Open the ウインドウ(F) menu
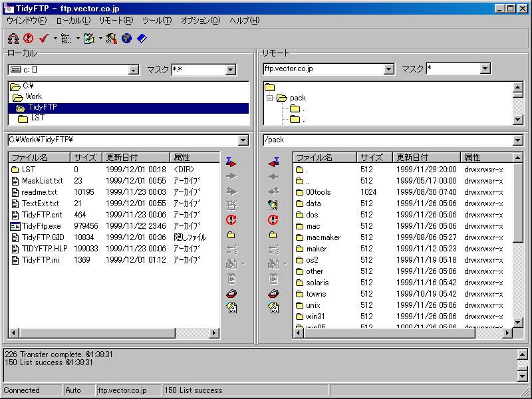 pos(27,21)
